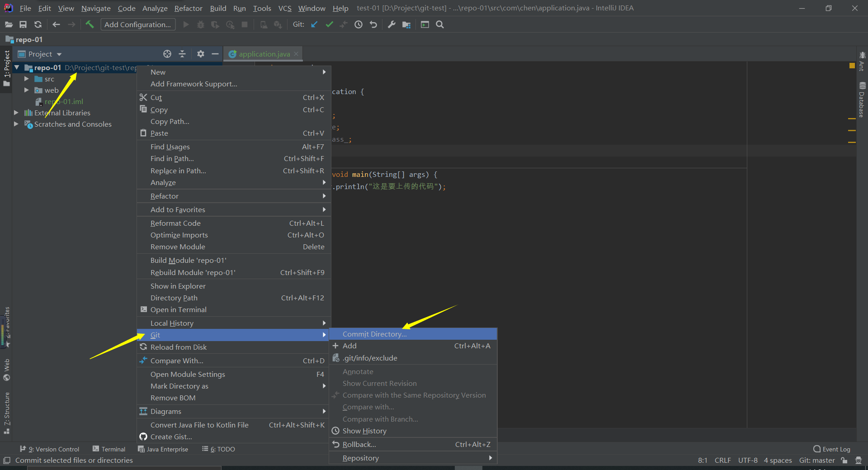The height and width of the screenshot is (470, 868).
Task: Open Project Structure toolbar icon
Action: coord(406,24)
